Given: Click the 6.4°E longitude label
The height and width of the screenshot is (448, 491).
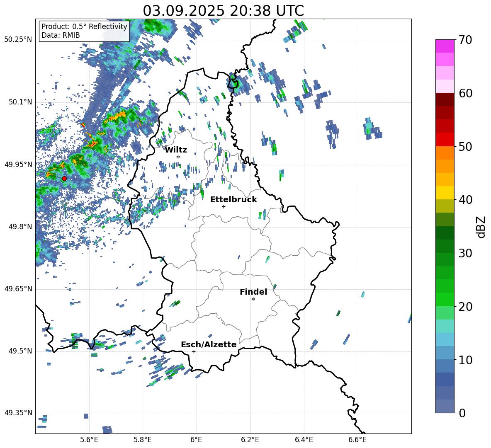Looking at the screenshot, I should pyautogui.click(x=304, y=440).
